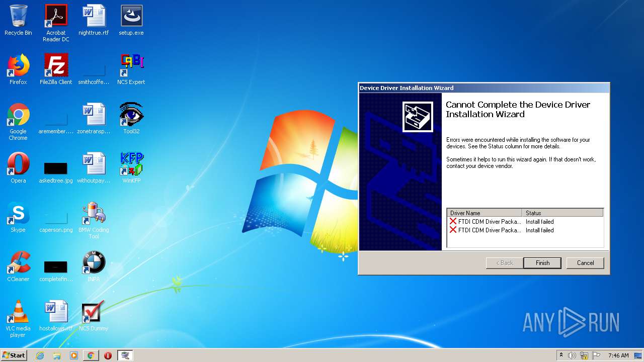Open the Action Center flag icon
Viewport: 644px width, 362px height.
point(596,355)
